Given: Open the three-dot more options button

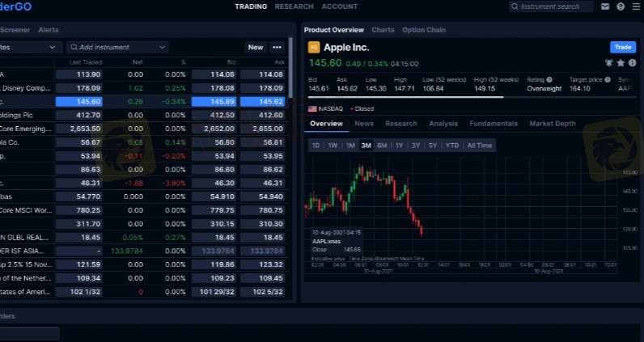Looking at the screenshot, I should (278, 47).
